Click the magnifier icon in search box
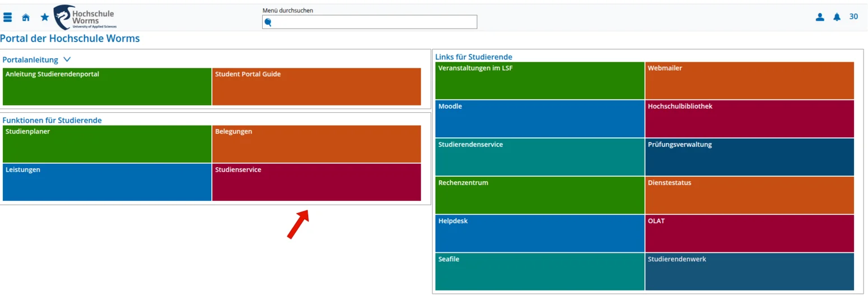868x295 pixels. click(x=268, y=22)
